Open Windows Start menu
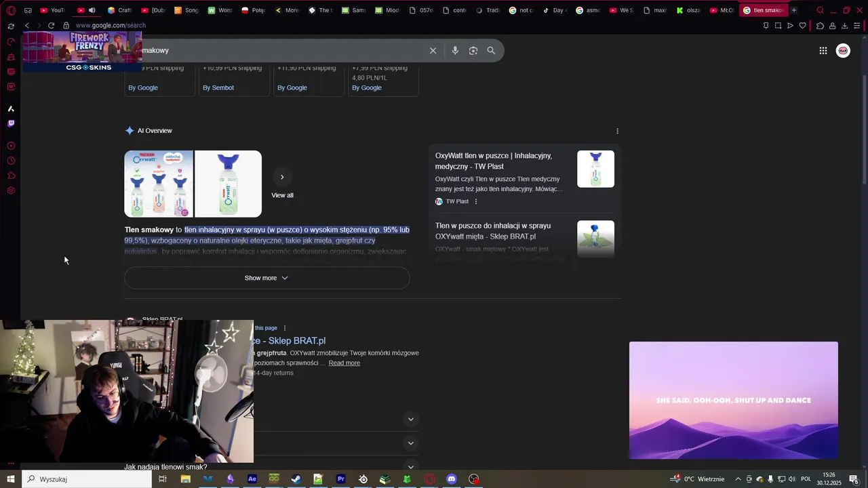This screenshot has width=868, height=488. 11,479
